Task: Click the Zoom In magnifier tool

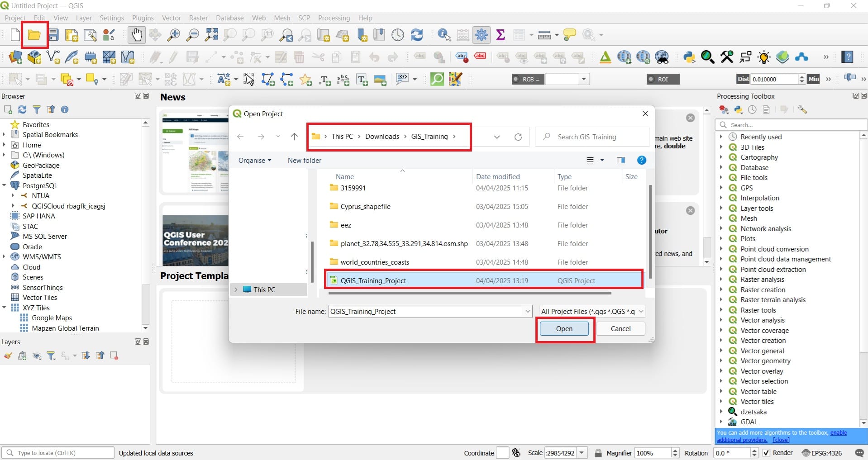Action: coord(173,35)
